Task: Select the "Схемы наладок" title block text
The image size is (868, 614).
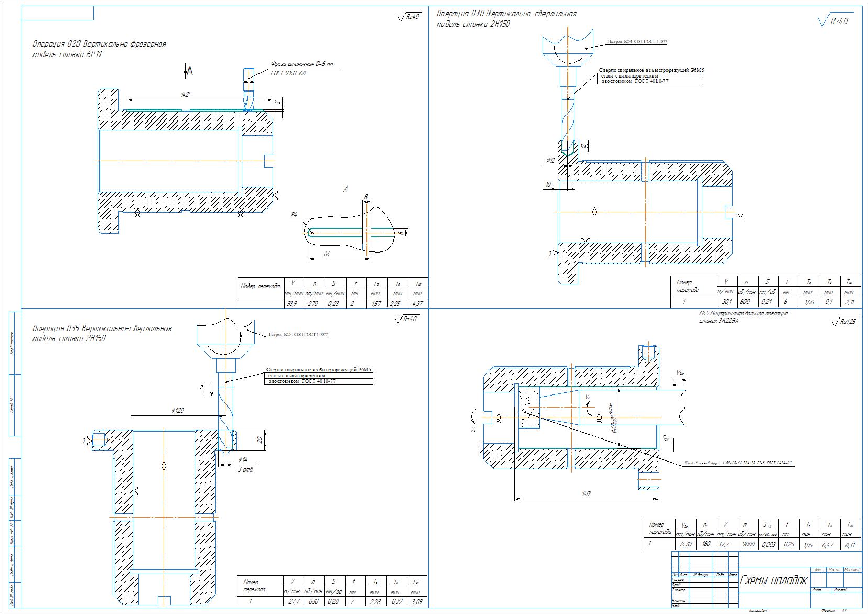Action: (773, 580)
